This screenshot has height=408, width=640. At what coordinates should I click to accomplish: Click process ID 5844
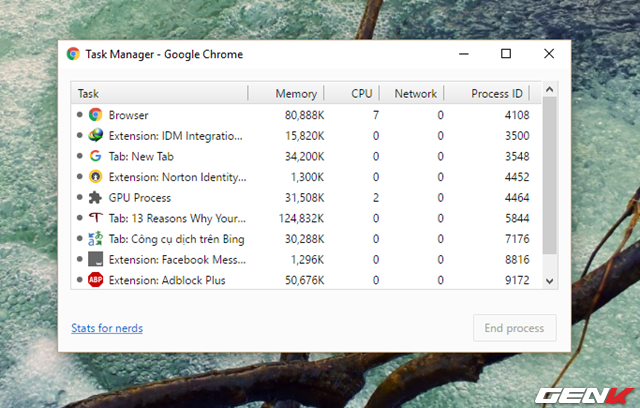[x=517, y=218]
